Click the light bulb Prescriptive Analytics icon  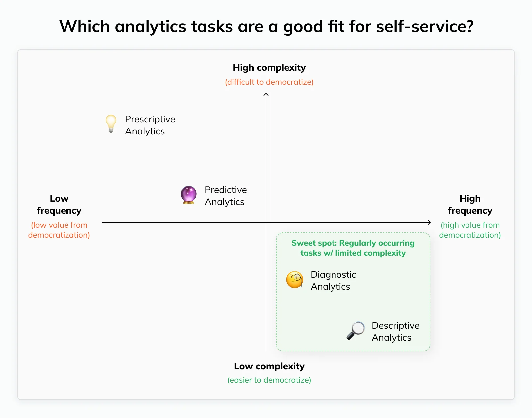[x=111, y=124]
